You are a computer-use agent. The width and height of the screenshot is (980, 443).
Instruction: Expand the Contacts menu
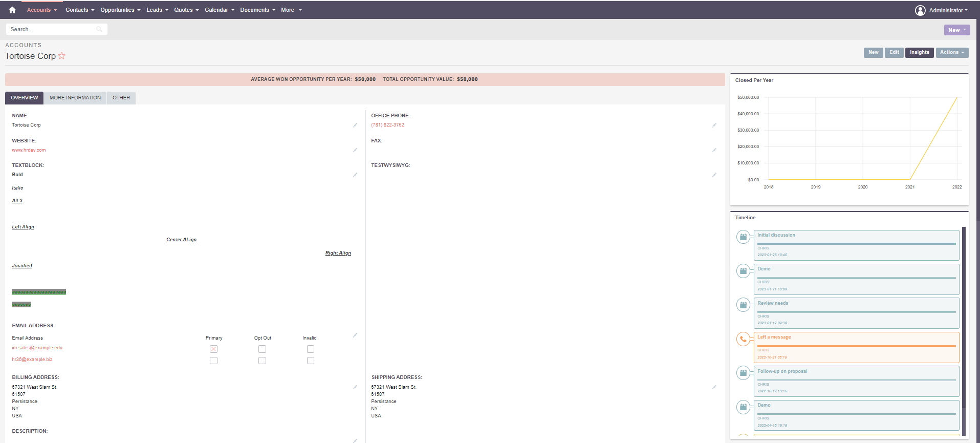pos(80,10)
